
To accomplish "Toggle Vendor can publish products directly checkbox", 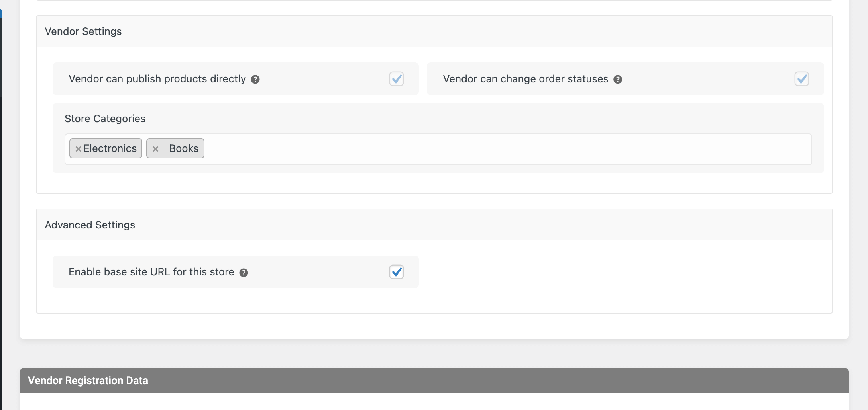I will click(397, 79).
